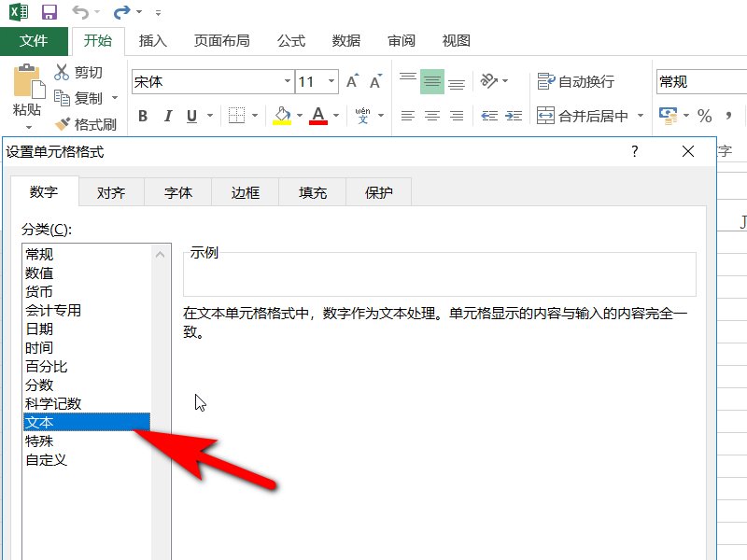The height and width of the screenshot is (560, 747).
Task: Switch to the 边框 tab in dialog
Action: tap(245, 192)
